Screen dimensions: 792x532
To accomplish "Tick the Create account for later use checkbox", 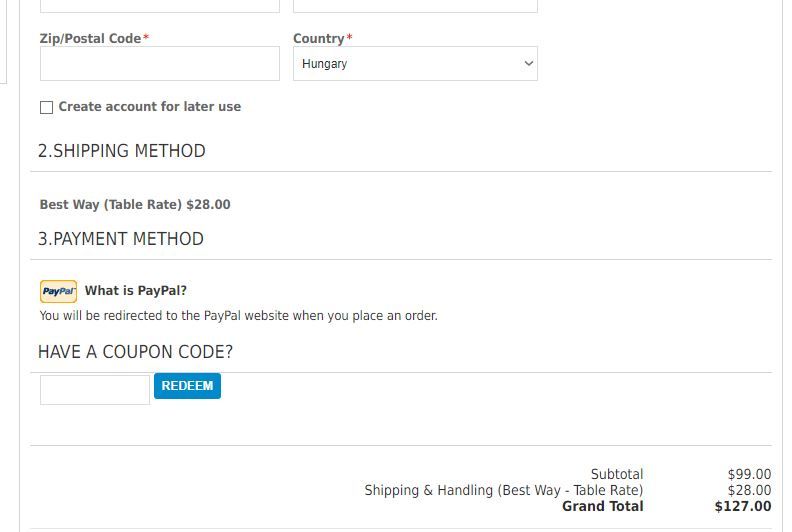I will pos(46,107).
